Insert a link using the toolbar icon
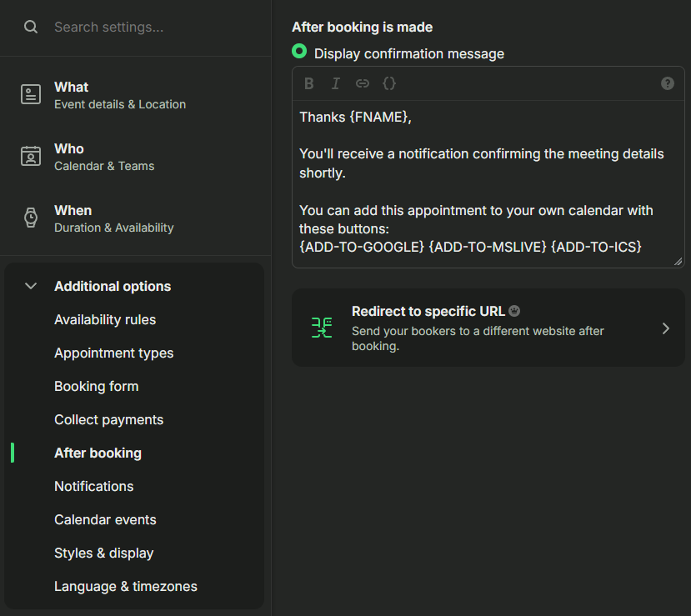 [x=363, y=83]
